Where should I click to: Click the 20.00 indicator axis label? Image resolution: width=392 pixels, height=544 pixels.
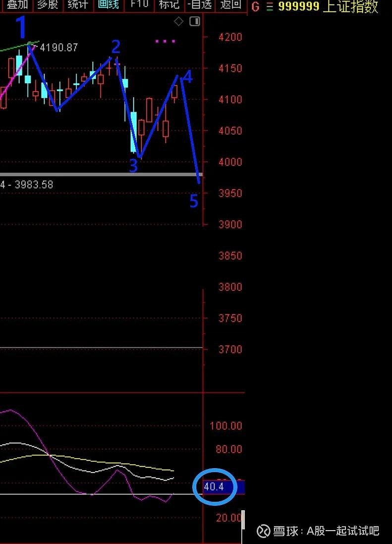(229, 518)
